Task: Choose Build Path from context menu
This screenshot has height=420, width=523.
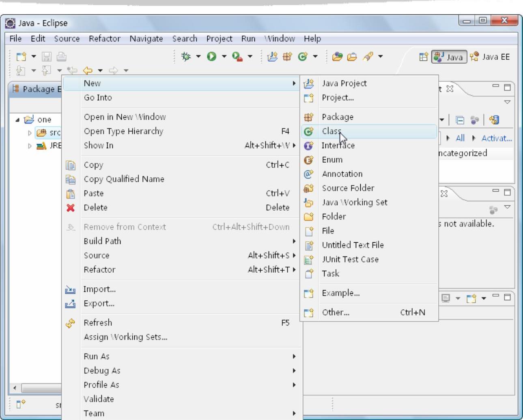Action: pyautogui.click(x=102, y=241)
